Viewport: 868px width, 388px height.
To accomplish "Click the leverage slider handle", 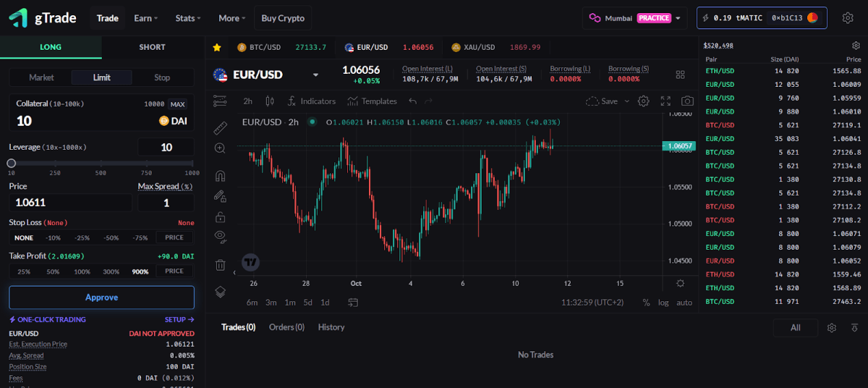I will pos(12,164).
